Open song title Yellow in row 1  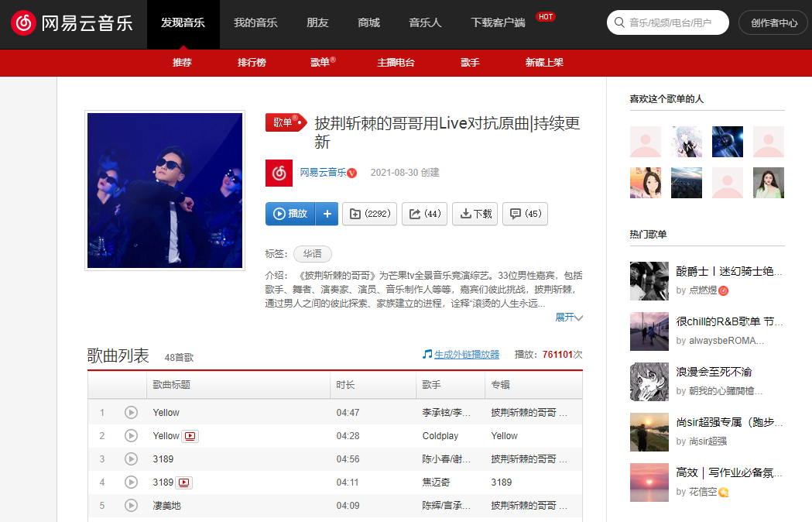click(166, 413)
